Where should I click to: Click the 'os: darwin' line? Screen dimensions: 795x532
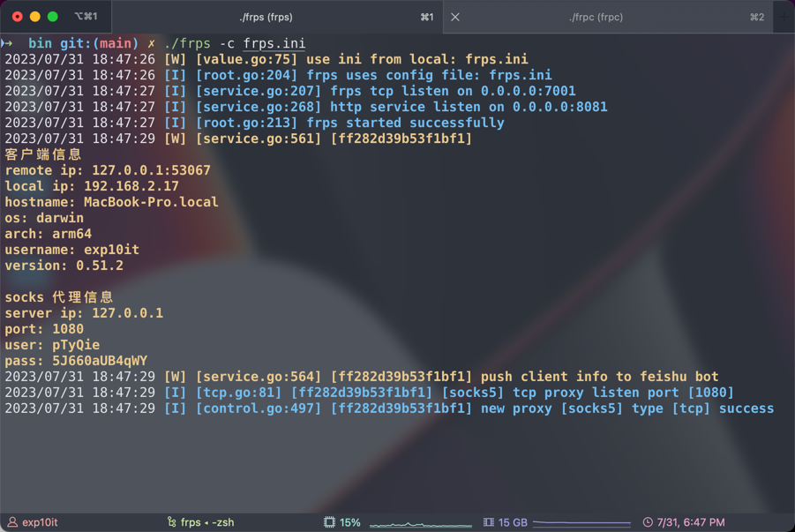pyautogui.click(x=44, y=218)
